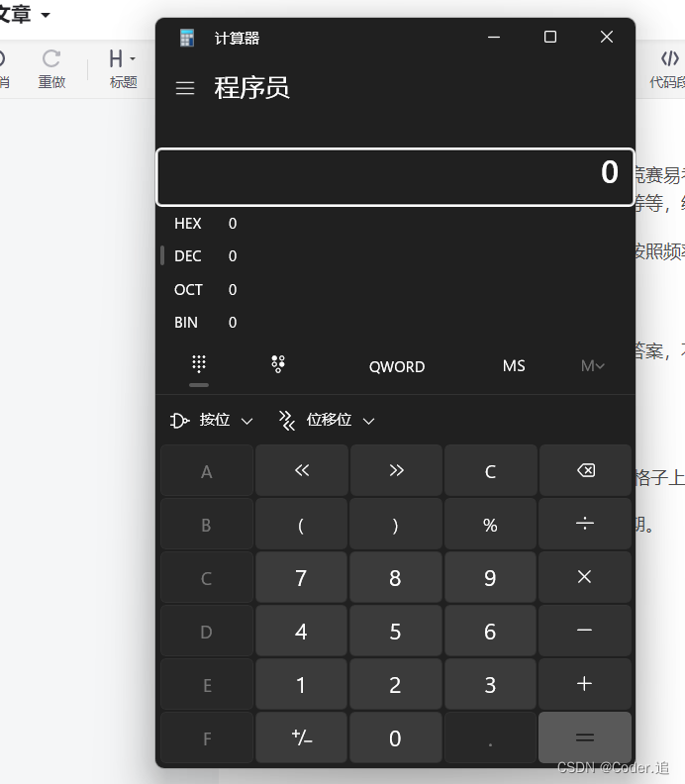Screen dimensions: 685x784
Task: Open the M memory list dropdown
Action: (x=593, y=366)
